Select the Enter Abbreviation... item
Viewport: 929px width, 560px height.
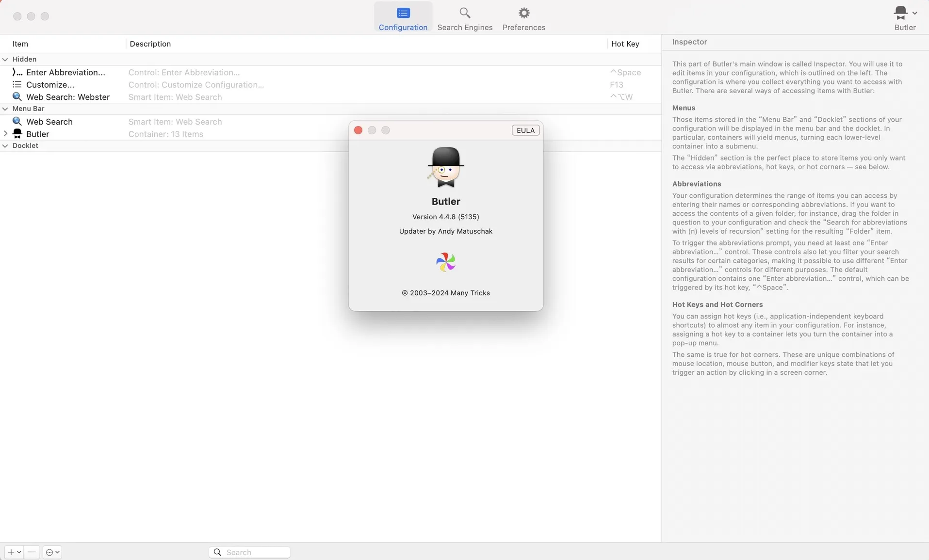point(65,72)
